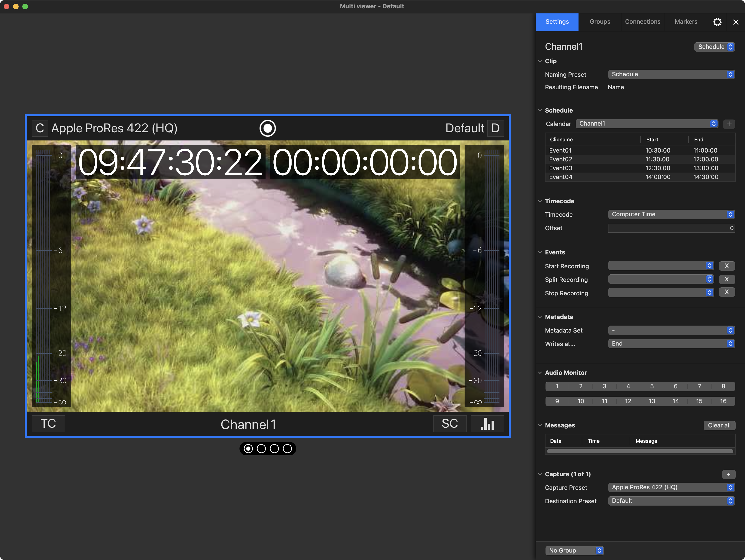Switch to the Groups tab

pos(600,22)
